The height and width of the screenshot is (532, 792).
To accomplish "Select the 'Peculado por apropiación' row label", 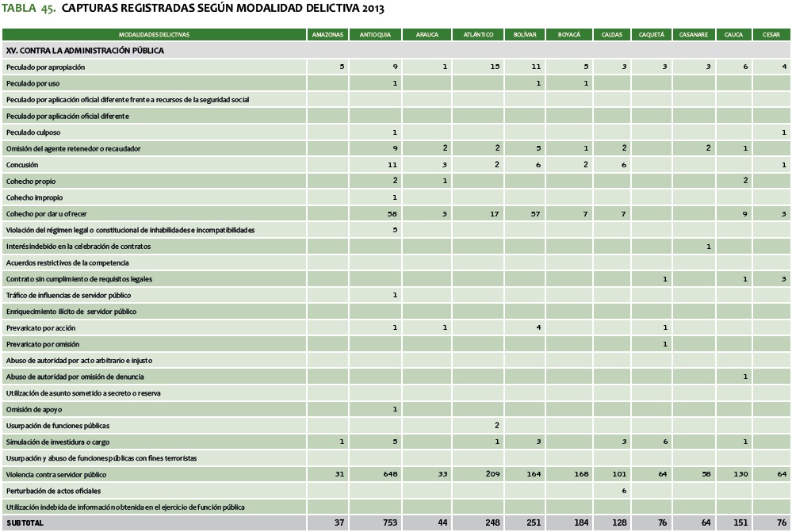I will pyautogui.click(x=45, y=67).
